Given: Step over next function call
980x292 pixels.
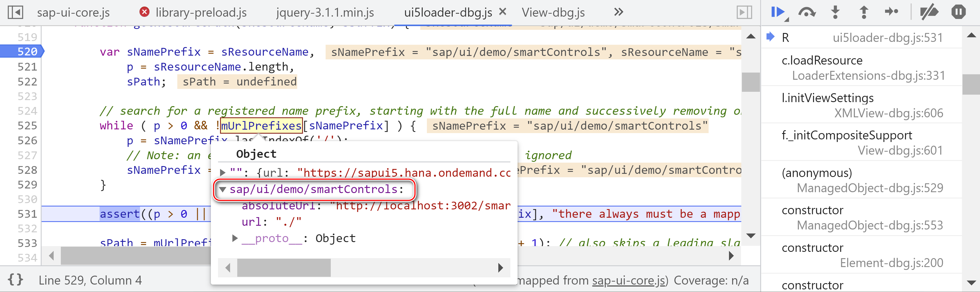Looking at the screenshot, I should pyautogui.click(x=807, y=12).
